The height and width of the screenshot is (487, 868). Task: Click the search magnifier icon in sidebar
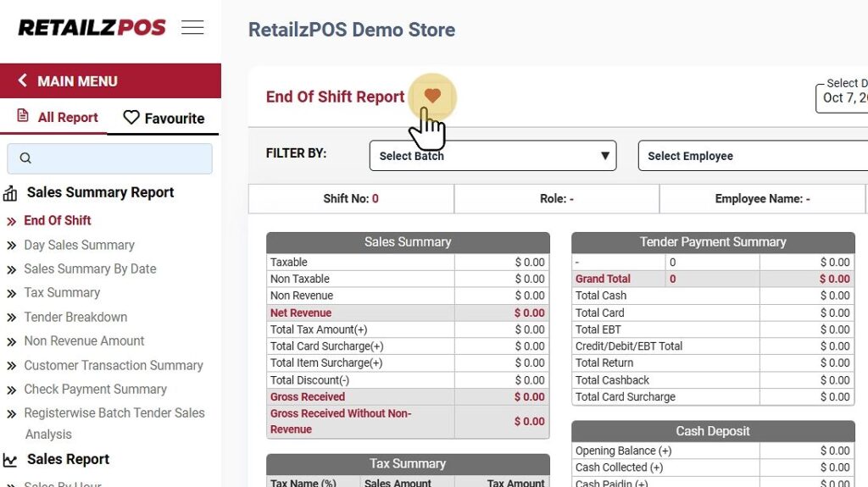pos(25,158)
